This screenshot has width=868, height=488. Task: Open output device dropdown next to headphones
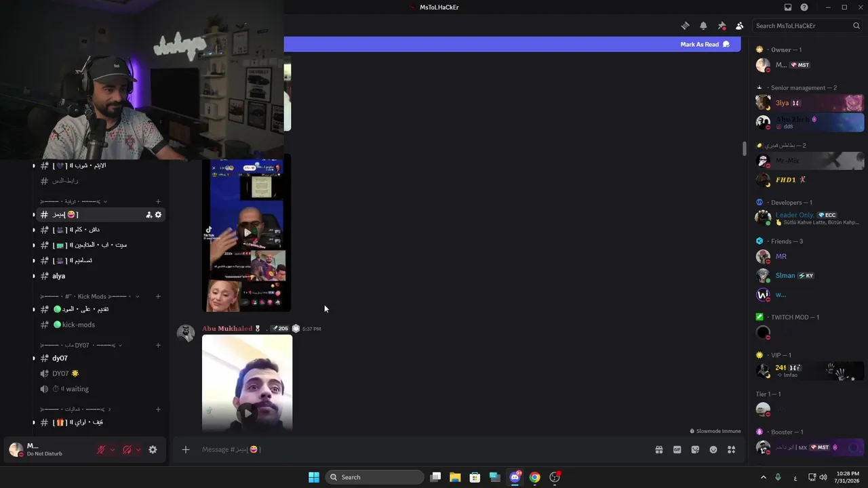pyautogui.click(x=138, y=449)
